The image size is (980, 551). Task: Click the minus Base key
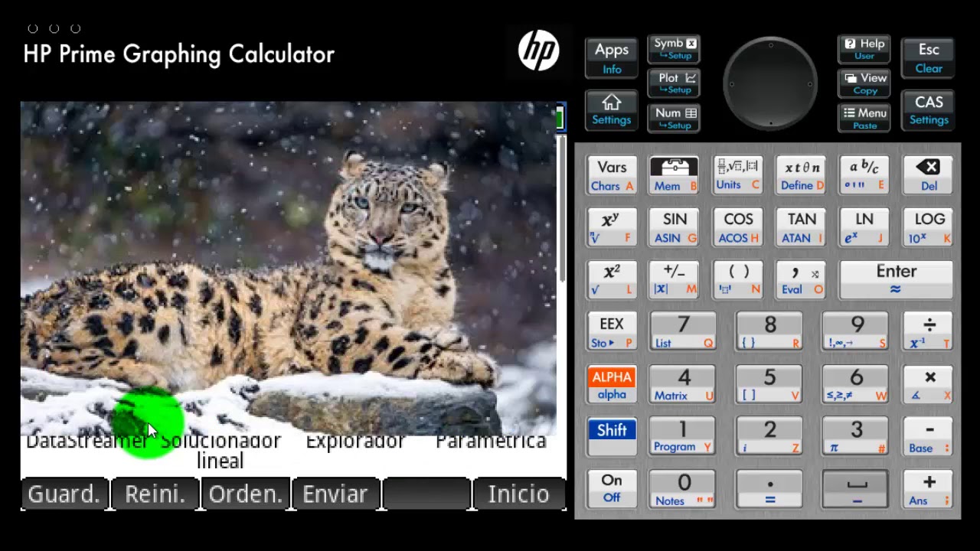click(x=928, y=437)
